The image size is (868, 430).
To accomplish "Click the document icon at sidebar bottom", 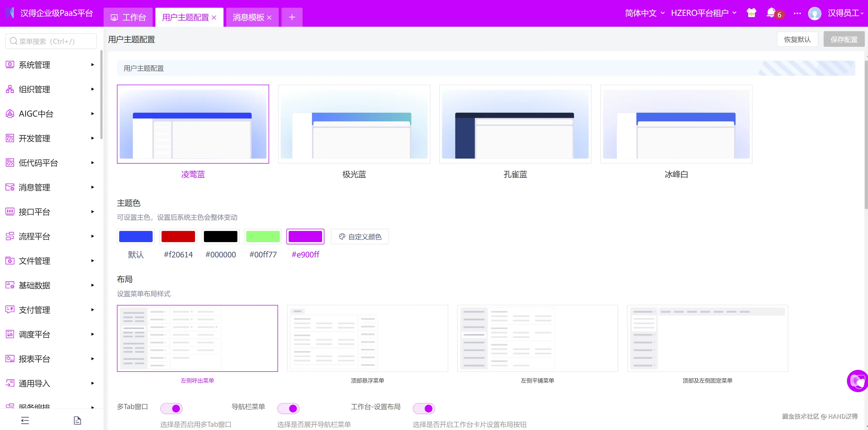I will (77, 420).
